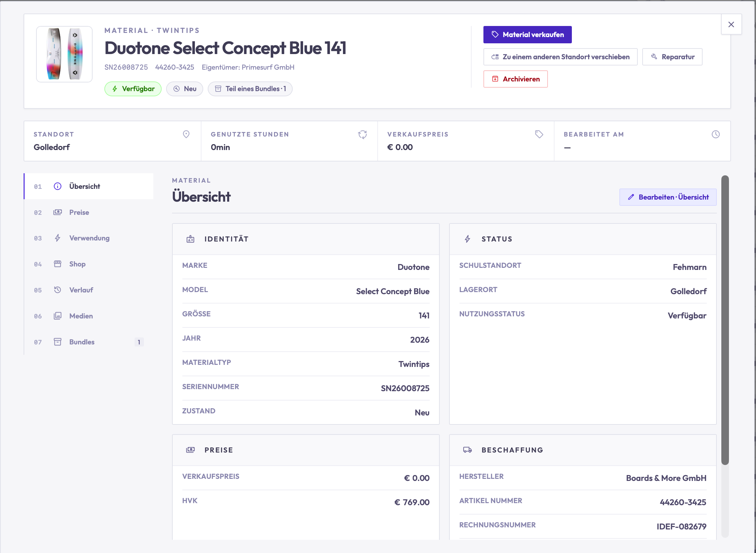Click the pencil icon on Bearbeiten button

coord(631,197)
